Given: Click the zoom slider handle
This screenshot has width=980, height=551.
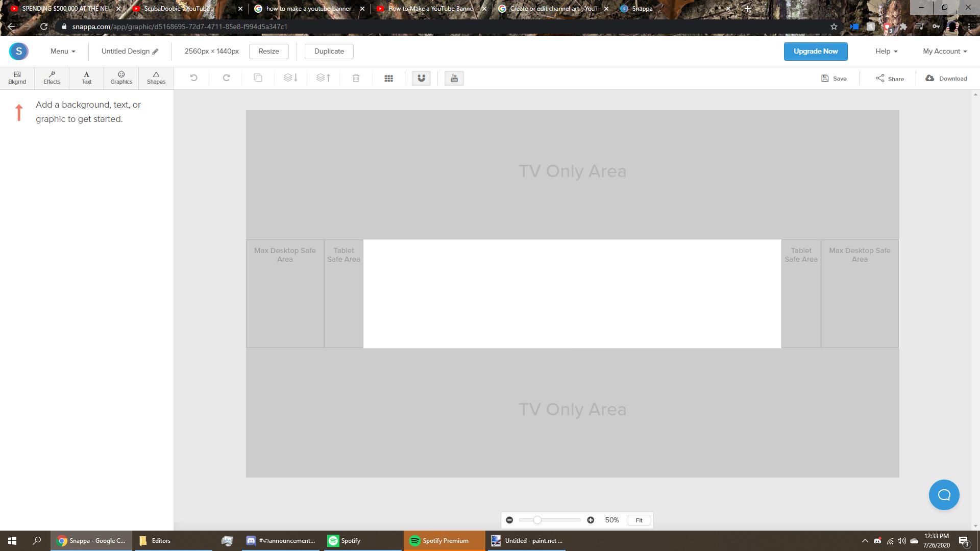Looking at the screenshot, I should [x=537, y=520].
